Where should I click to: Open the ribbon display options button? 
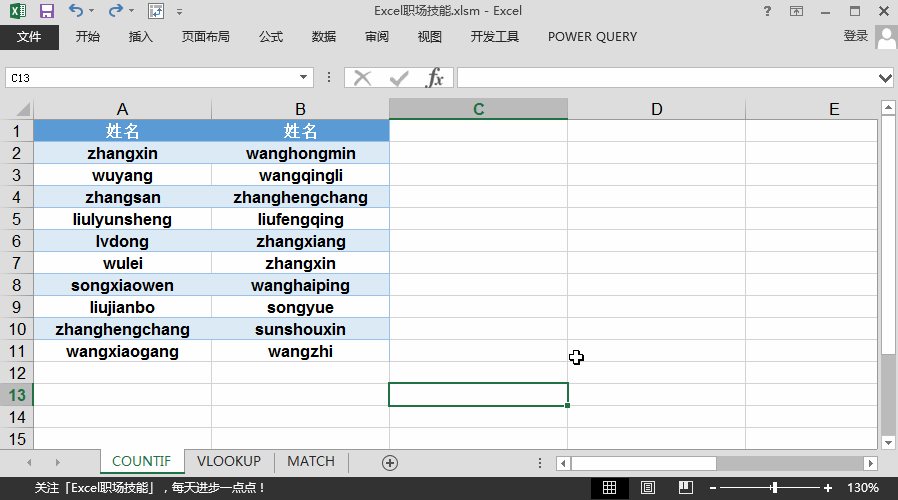(x=796, y=11)
